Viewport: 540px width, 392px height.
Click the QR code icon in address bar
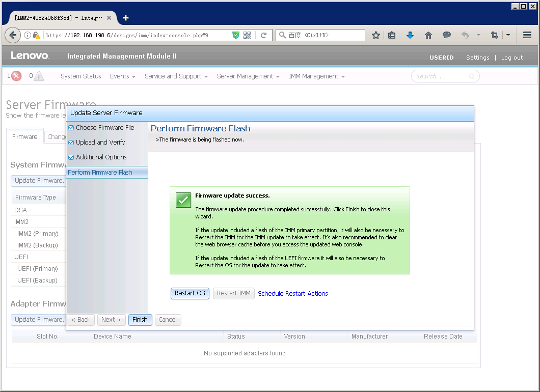pyautogui.click(x=247, y=35)
